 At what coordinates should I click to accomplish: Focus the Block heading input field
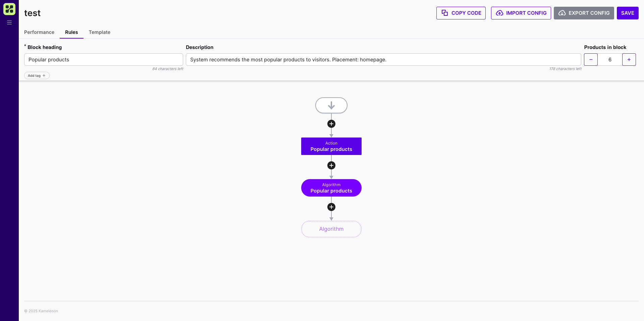click(103, 60)
